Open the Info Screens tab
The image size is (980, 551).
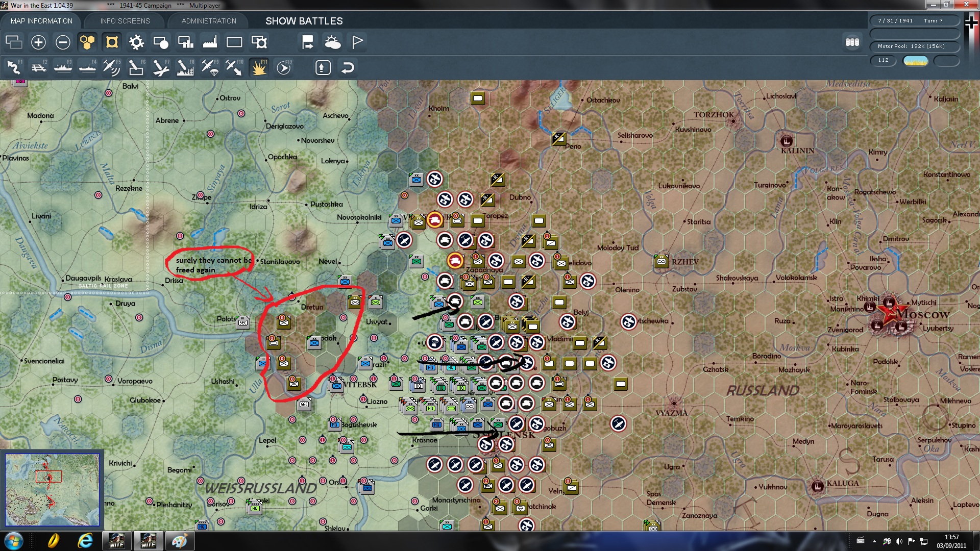(125, 21)
